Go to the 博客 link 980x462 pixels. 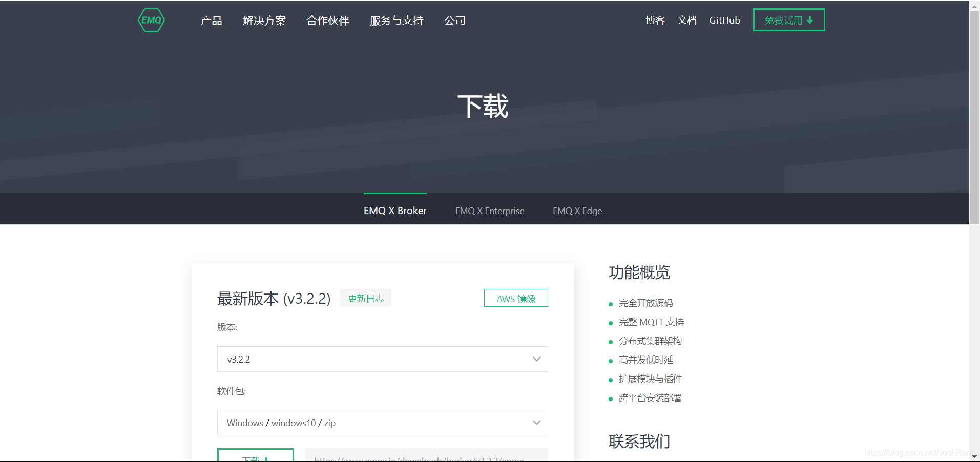tap(655, 20)
